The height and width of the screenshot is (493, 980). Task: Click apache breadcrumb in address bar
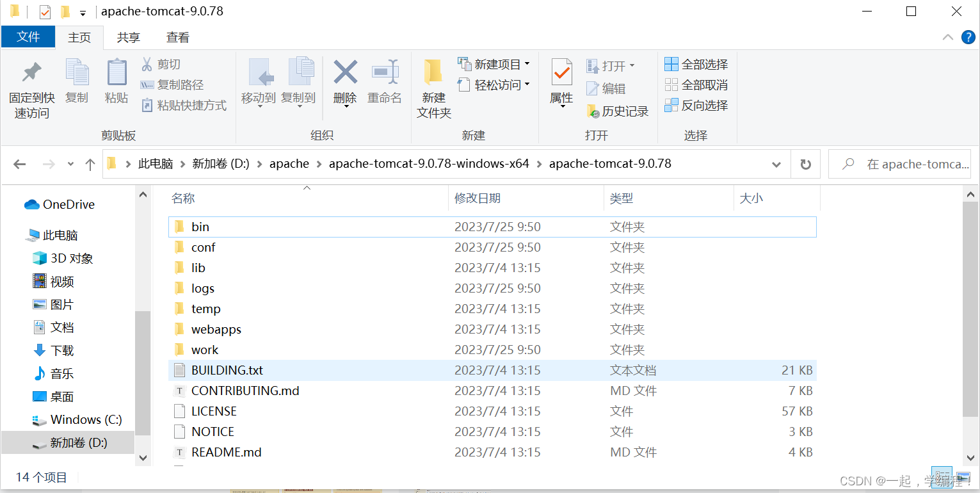[289, 164]
